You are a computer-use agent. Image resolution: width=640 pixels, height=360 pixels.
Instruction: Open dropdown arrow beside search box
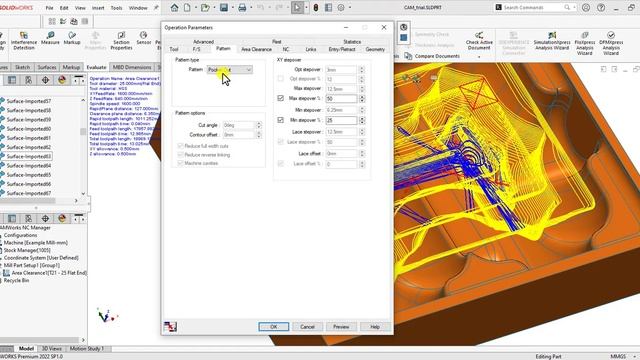(x=574, y=7)
